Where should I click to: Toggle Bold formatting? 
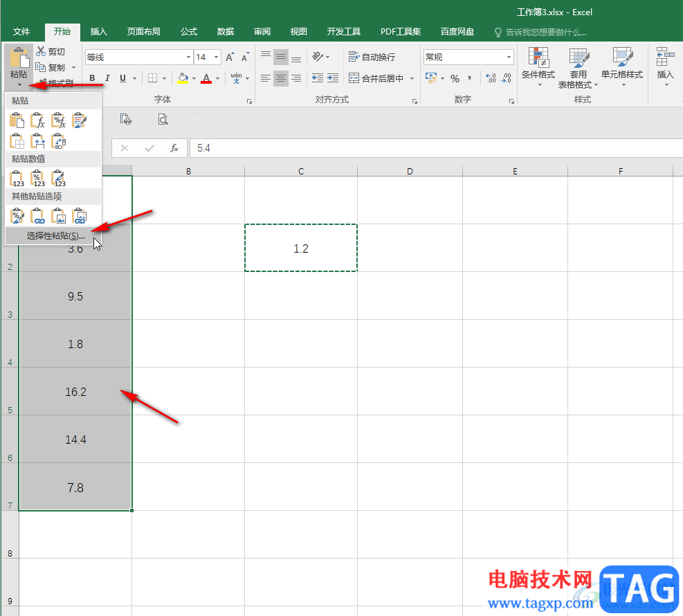point(92,78)
